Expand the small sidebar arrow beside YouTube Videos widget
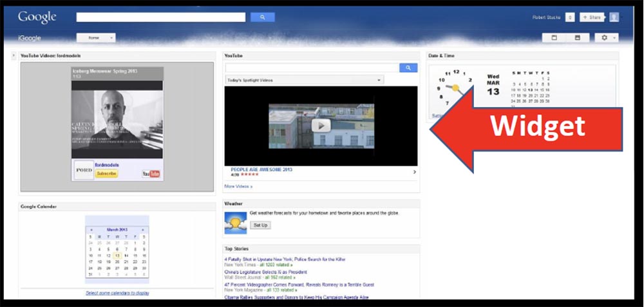644x307 pixels. tap(14, 55)
